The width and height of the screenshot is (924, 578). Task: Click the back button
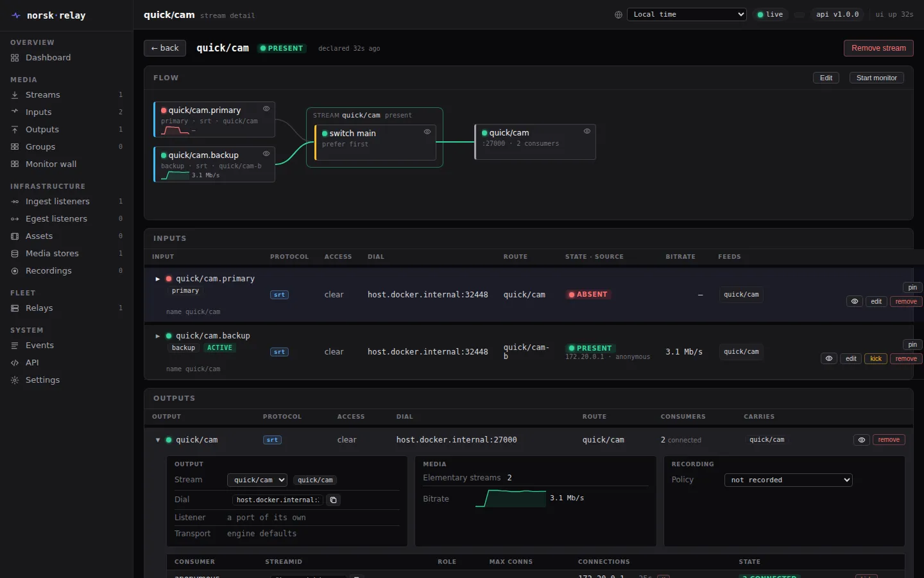coord(165,48)
